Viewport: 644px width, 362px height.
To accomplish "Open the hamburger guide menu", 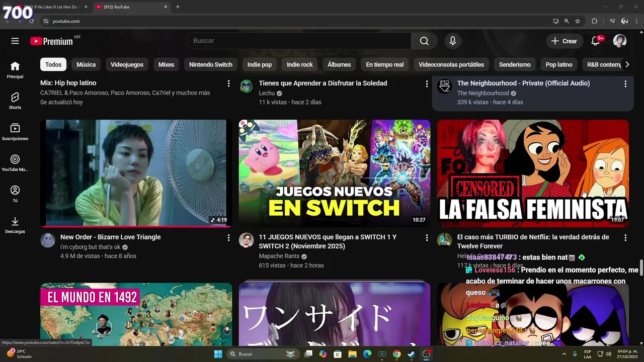I will [x=15, y=41].
